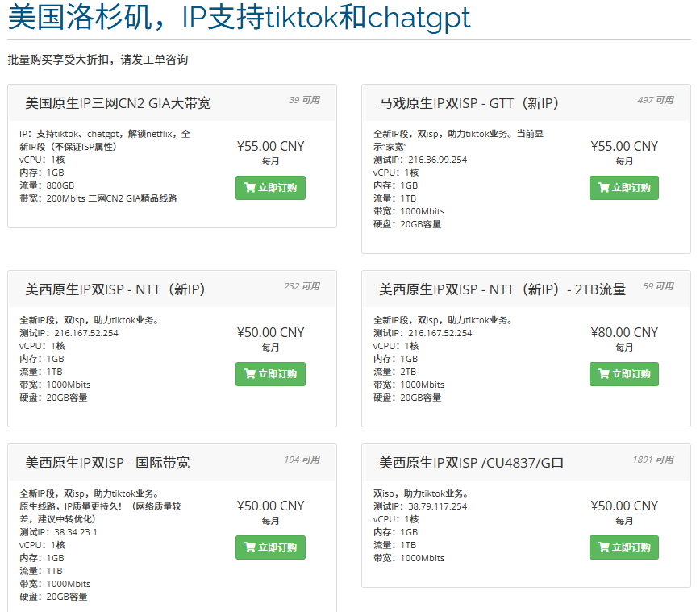
Task: Click the 1891 可用 availability label
Action: coord(656,457)
